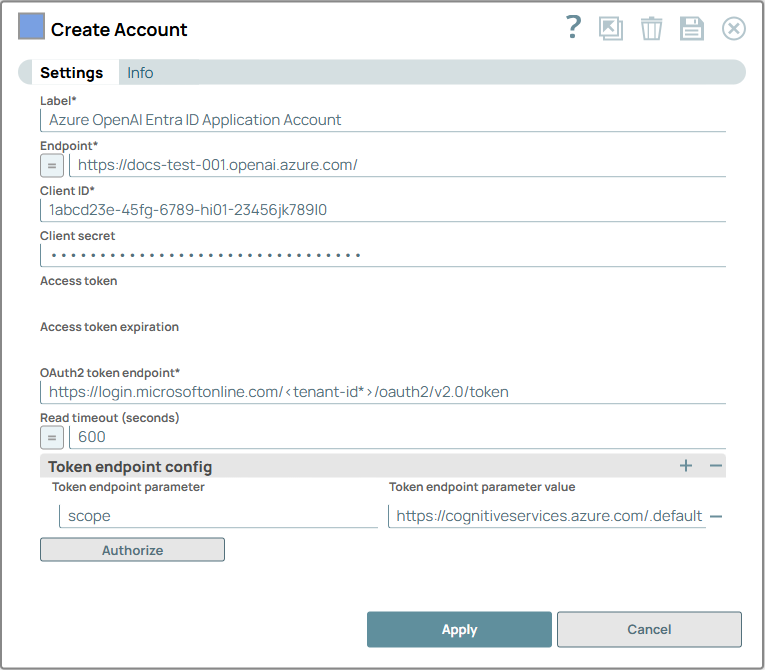Click the Client secret masked field
765x670 pixels.
(383, 255)
